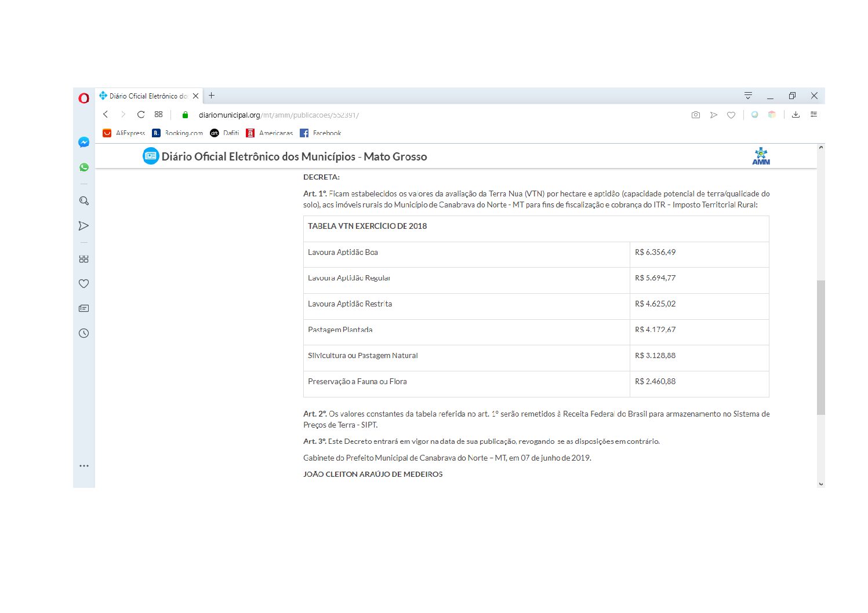Open the Facebook bookmark
This screenshot has height=613, width=868.
point(321,133)
